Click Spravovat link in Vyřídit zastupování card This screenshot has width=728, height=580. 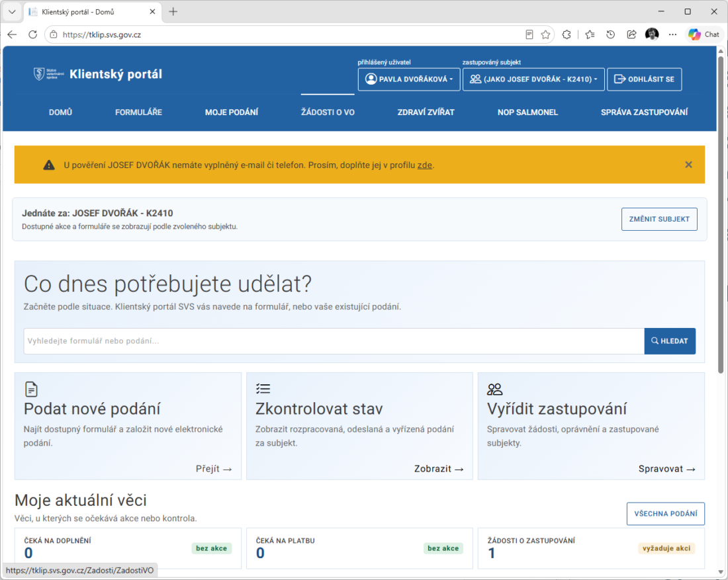(x=666, y=469)
